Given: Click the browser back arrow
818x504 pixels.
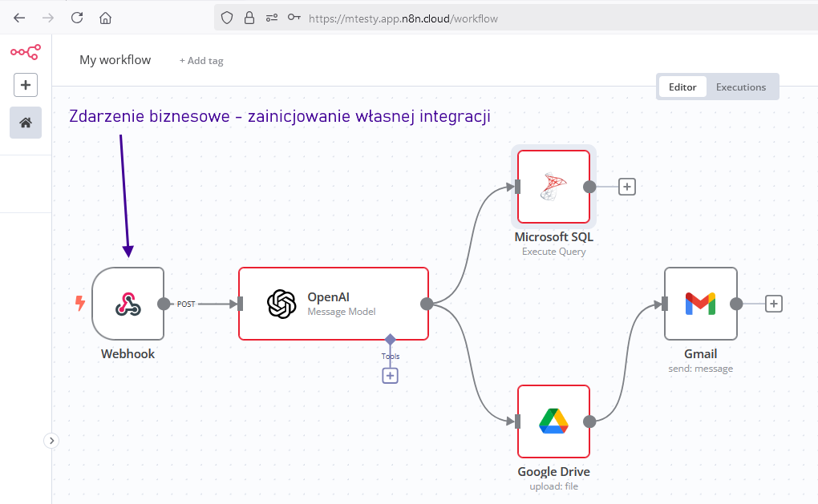Looking at the screenshot, I should (x=19, y=18).
